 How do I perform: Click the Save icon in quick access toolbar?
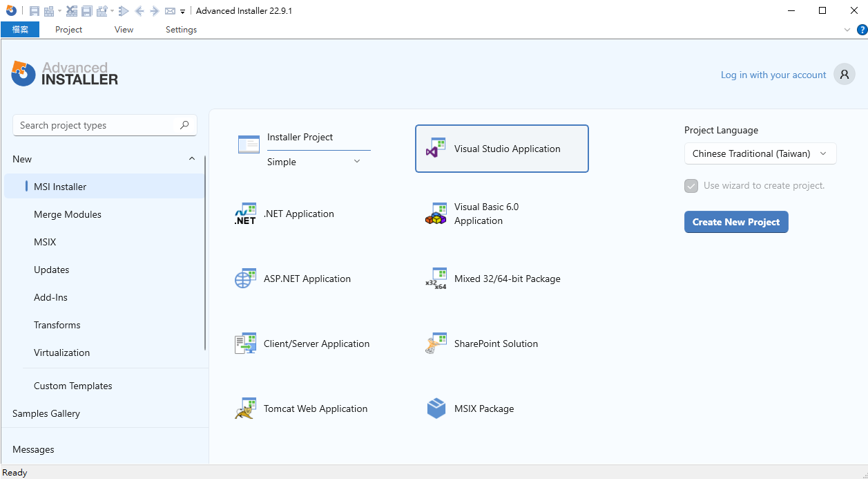(x=35, y=11)
